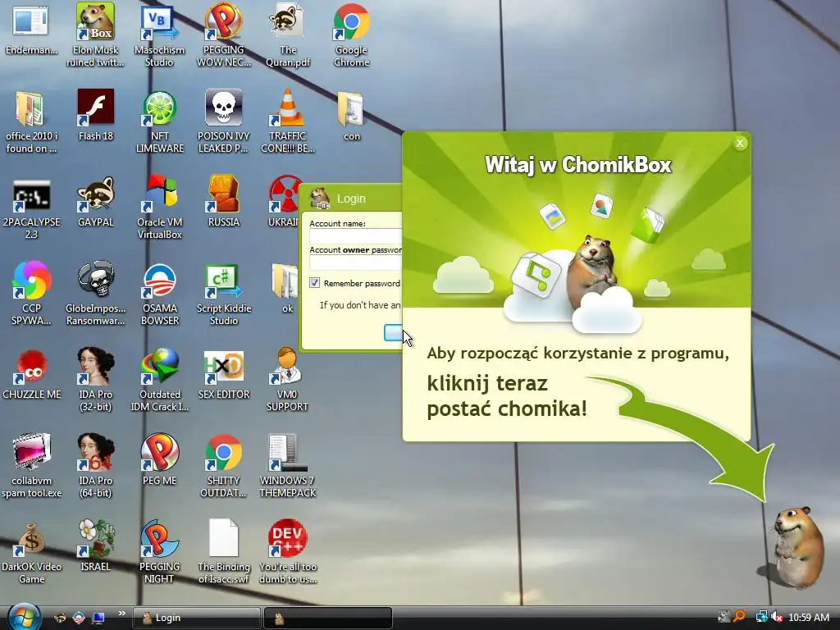Open POISON IVY LEAKED P... skull icon
Screen dimensions: 840x630
click(223, 122)
